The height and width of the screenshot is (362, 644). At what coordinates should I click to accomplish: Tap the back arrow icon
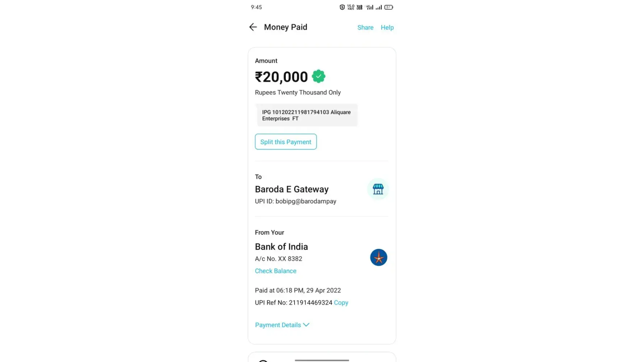[253, 27]
